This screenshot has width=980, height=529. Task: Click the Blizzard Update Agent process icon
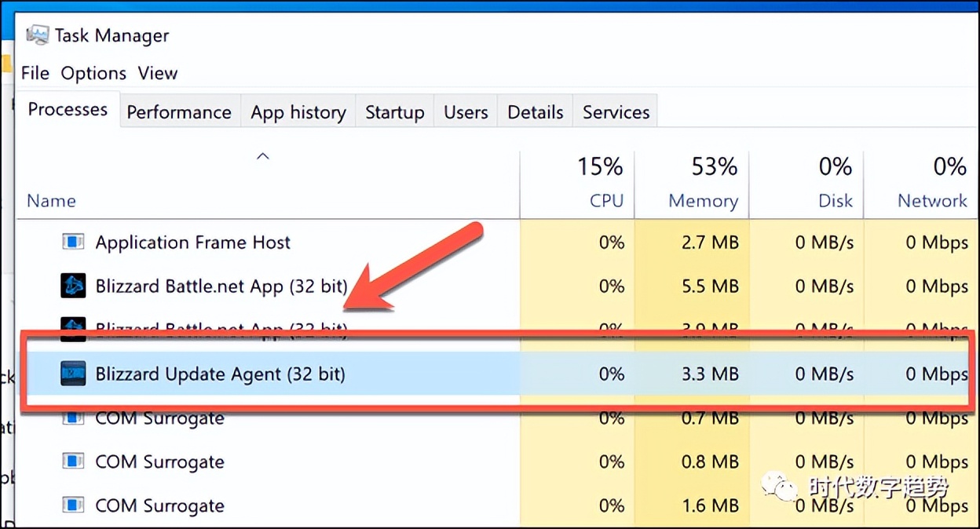click(x=73, y=374)
